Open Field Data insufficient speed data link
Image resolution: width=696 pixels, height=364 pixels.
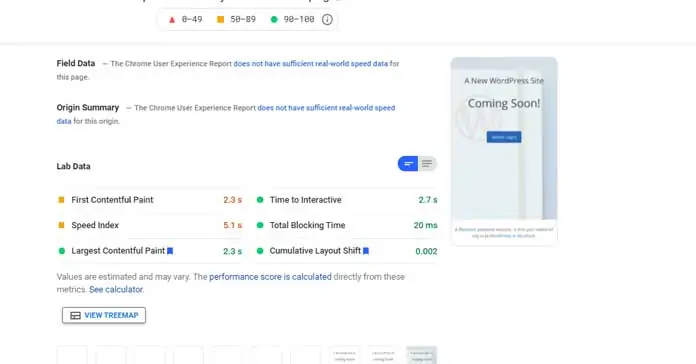[311, 63]
